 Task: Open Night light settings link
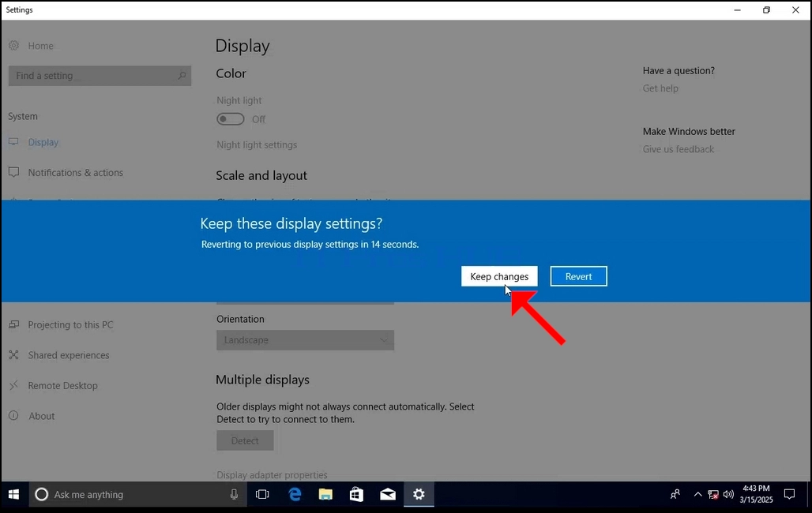[x=257, y=145]
